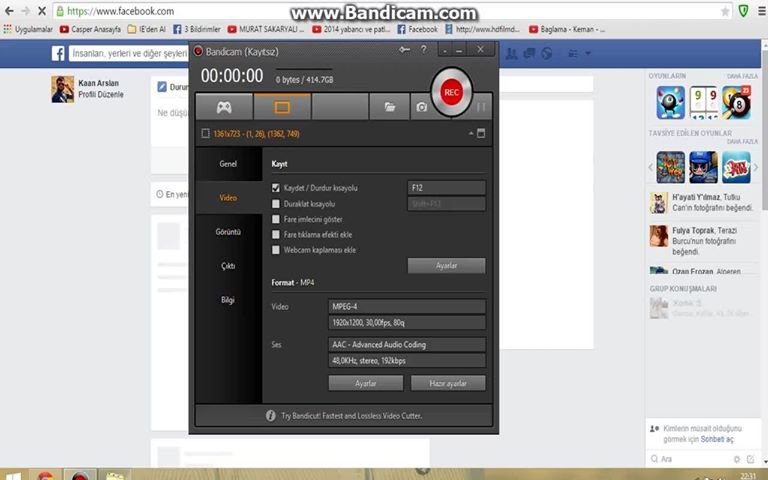Enable Duraklat kısayolu checkbox
768x480 pixels.
point(276,203)
